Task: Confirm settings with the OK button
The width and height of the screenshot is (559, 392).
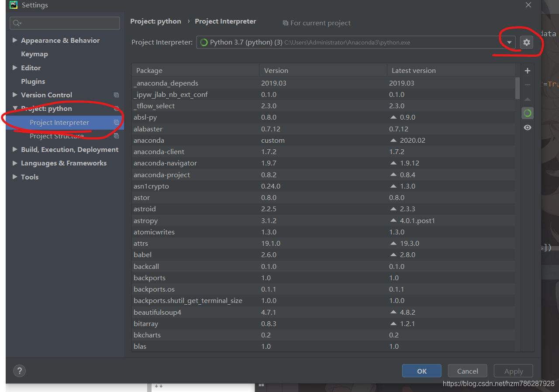Action: 422,371
